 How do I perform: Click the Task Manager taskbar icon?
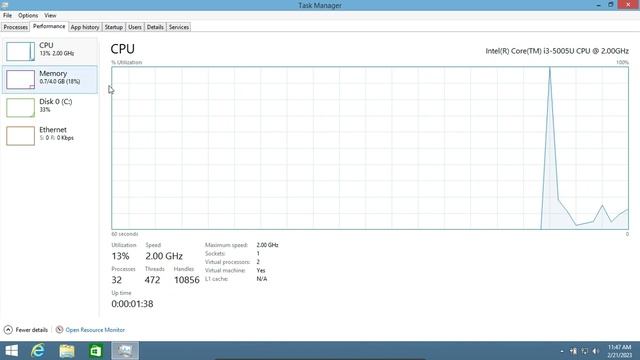(x=125, y=351)
